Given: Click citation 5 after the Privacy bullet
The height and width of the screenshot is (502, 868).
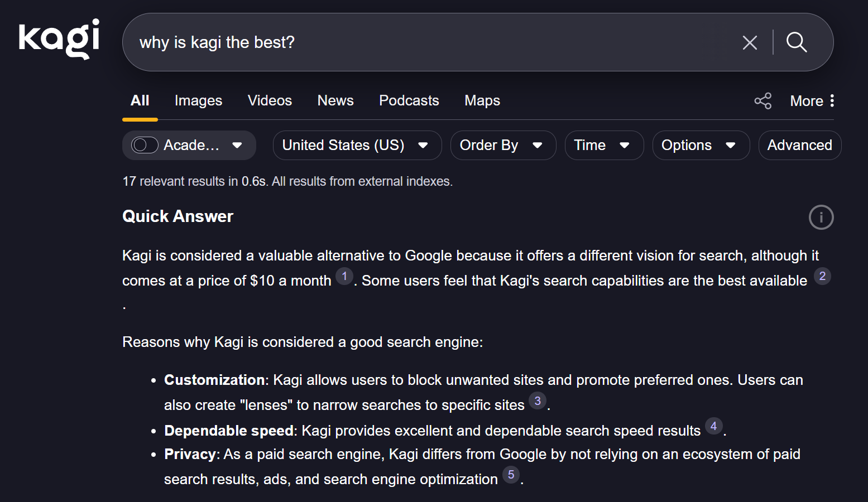Looking at the screenshot, I should tap(511, 475).
